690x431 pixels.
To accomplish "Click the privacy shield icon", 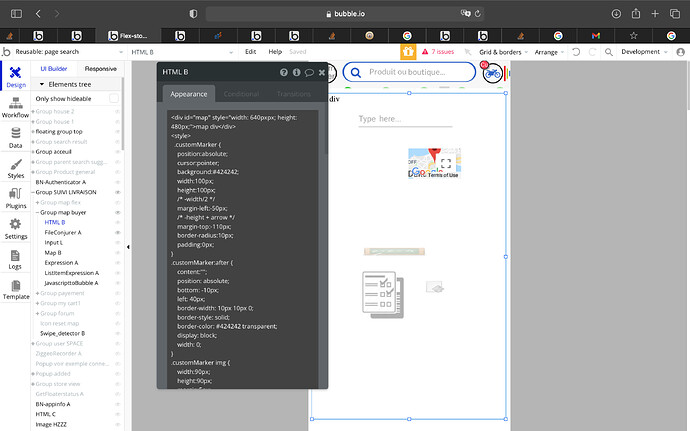I will (x=193, y=14).
